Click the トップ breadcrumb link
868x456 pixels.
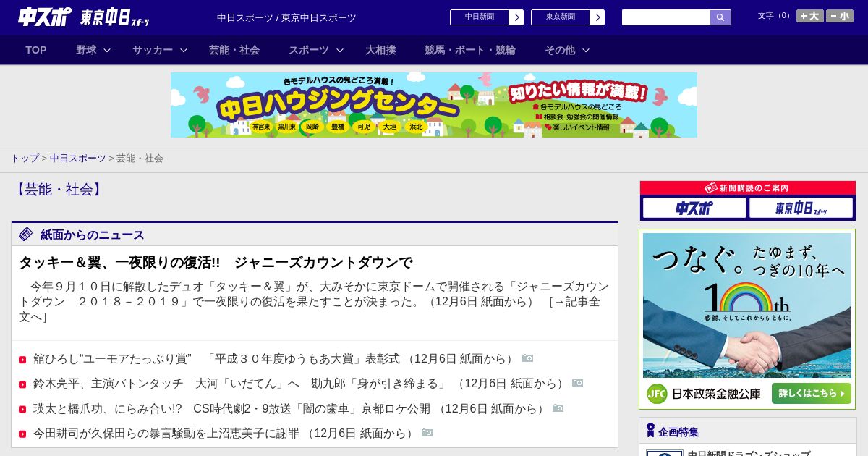click(x=25, y=158)
